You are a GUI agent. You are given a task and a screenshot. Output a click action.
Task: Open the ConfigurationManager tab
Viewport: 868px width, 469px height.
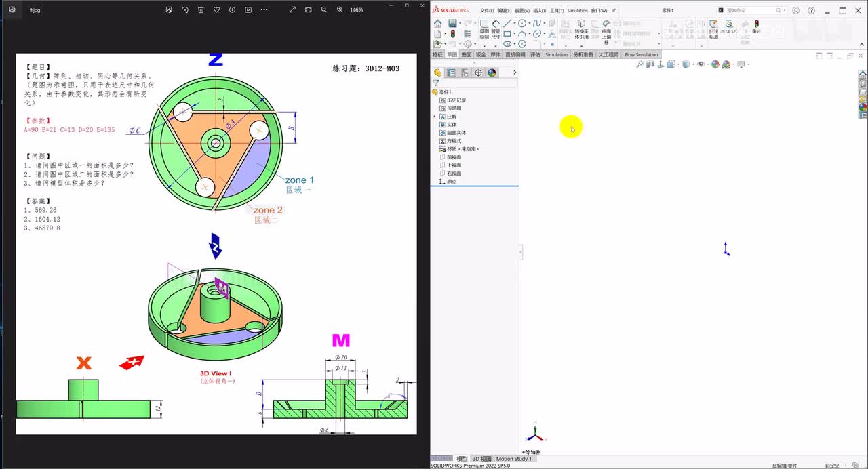[465, 73]
